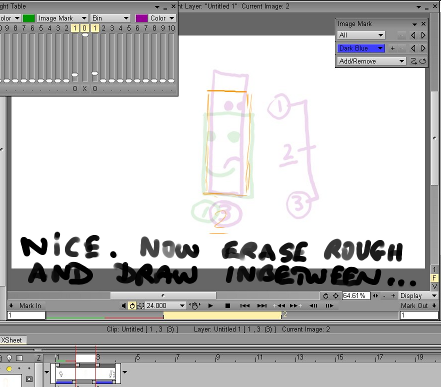Viewport: 441px width, 387px height.
Task: Go to previous bookmark/key frame button
Action: click(279, 305)
